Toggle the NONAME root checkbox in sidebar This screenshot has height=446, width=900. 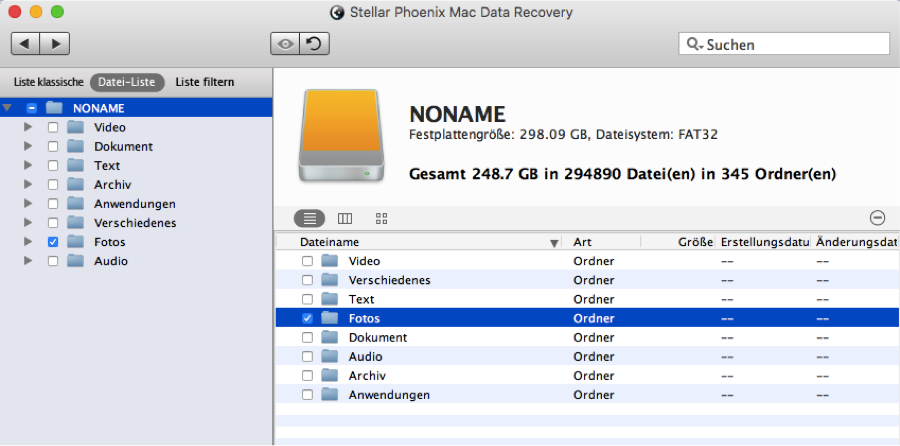coord(32,108)
